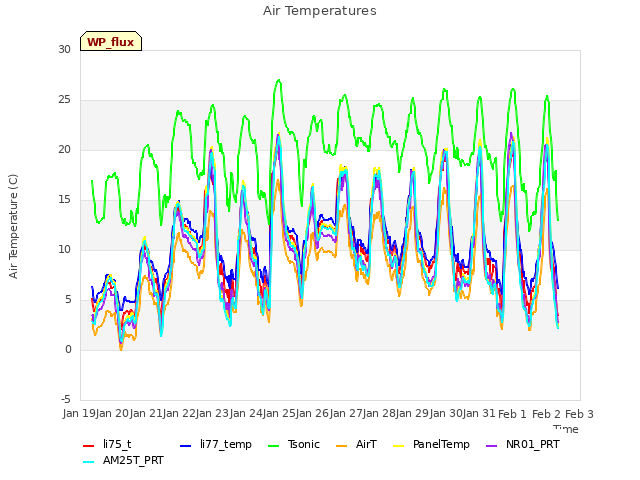Toggle the PanelTemp legend entry
The image size is (640, 480).
pos(431,444)
